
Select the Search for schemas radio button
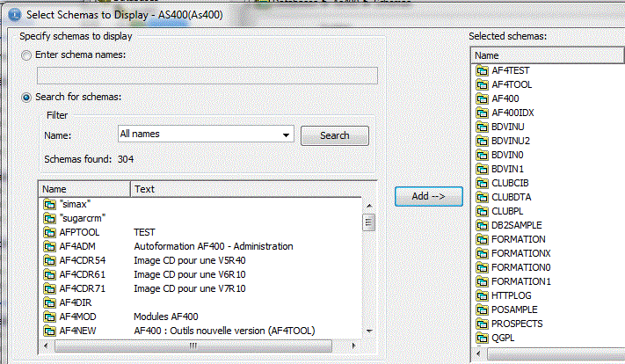[x=26, y=98]
